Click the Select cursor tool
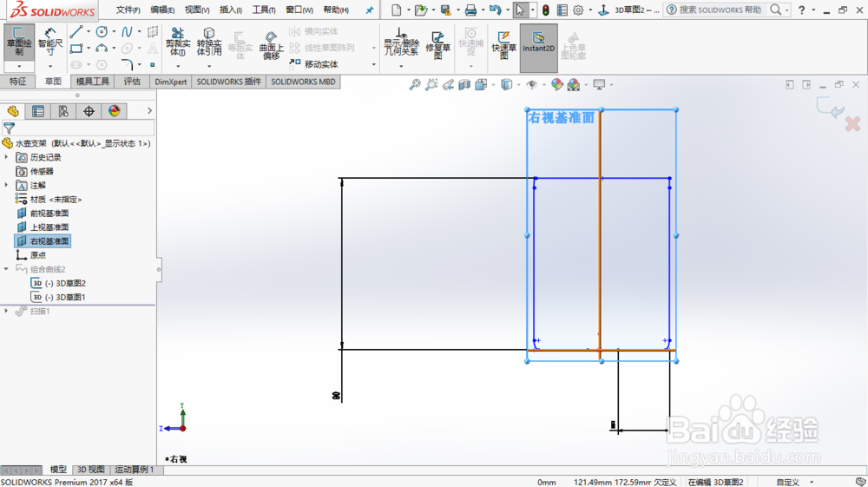 coord(520,10)
